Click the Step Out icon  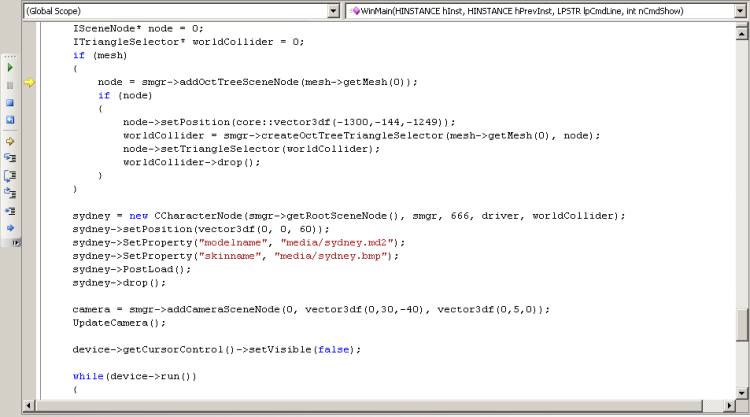click(10, 193)
